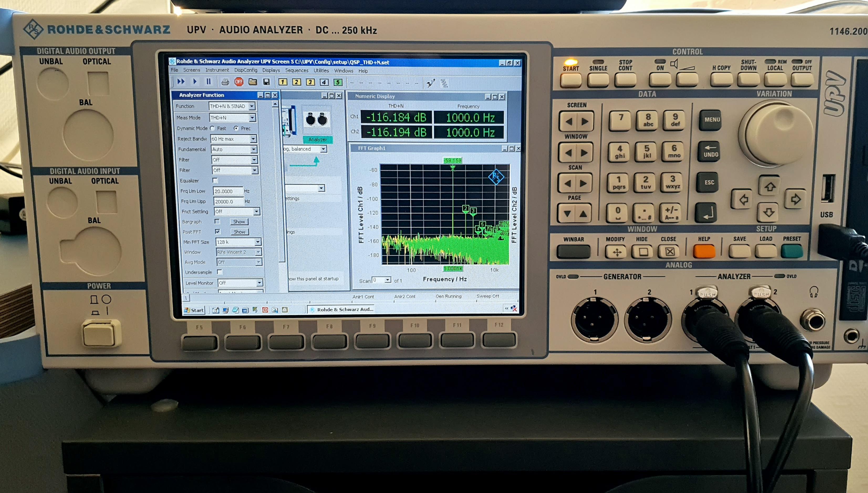Open the balanced input dropdown in middle panel
The width and height of the screenshot is (868, 493).
click(323, 149)
